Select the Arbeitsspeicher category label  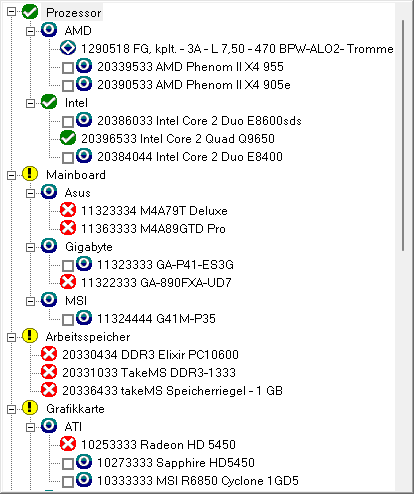(88, 337)
